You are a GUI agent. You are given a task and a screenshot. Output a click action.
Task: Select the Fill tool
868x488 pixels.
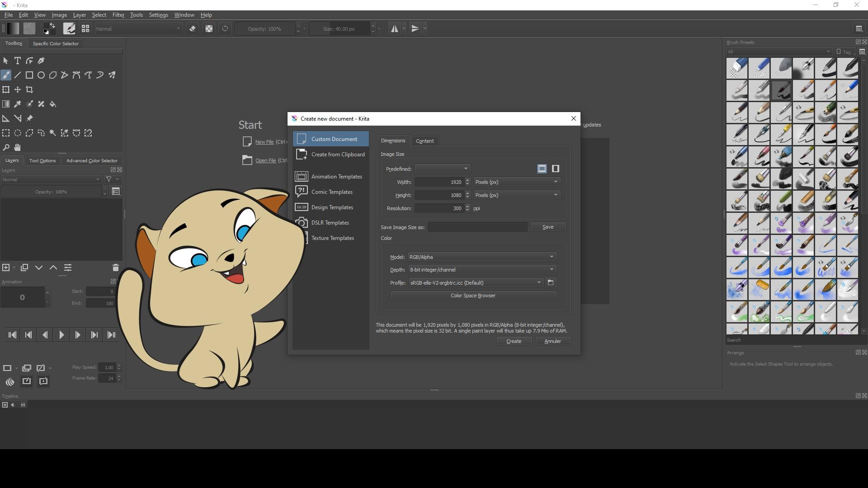tap(53, 104)
